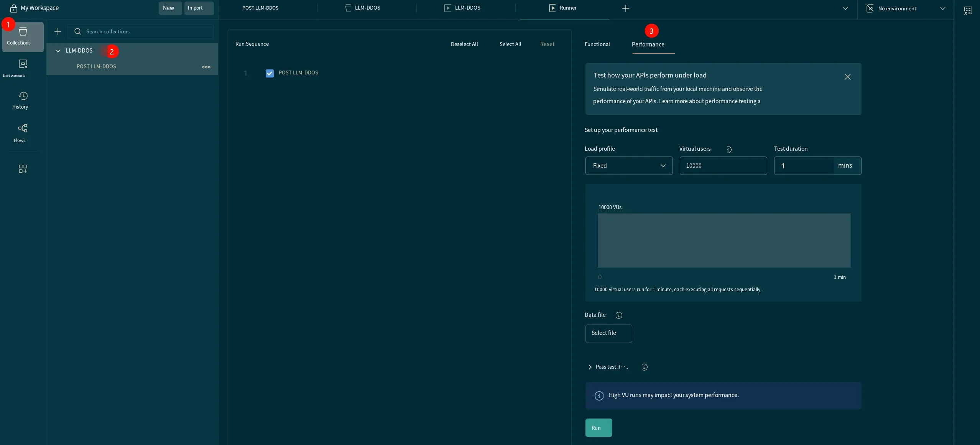Switch to the POST LLM-DDOS request tab

[x=260, y=8]
